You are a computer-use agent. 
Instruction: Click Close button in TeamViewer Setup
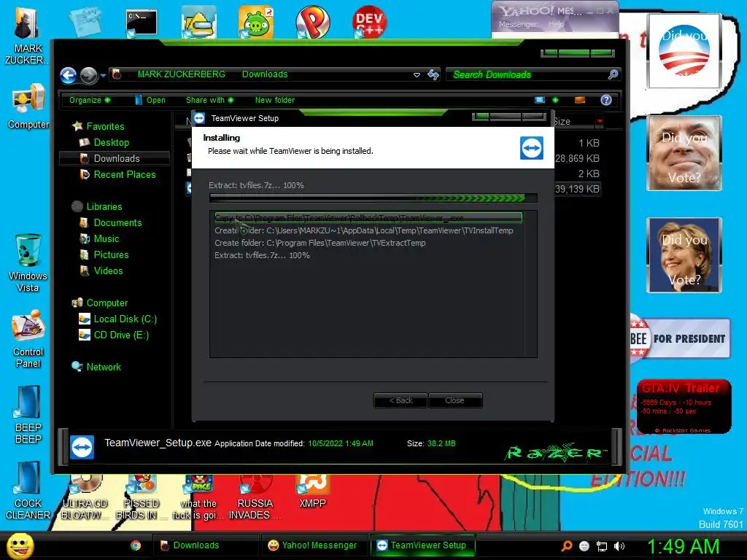coord(455,400)
